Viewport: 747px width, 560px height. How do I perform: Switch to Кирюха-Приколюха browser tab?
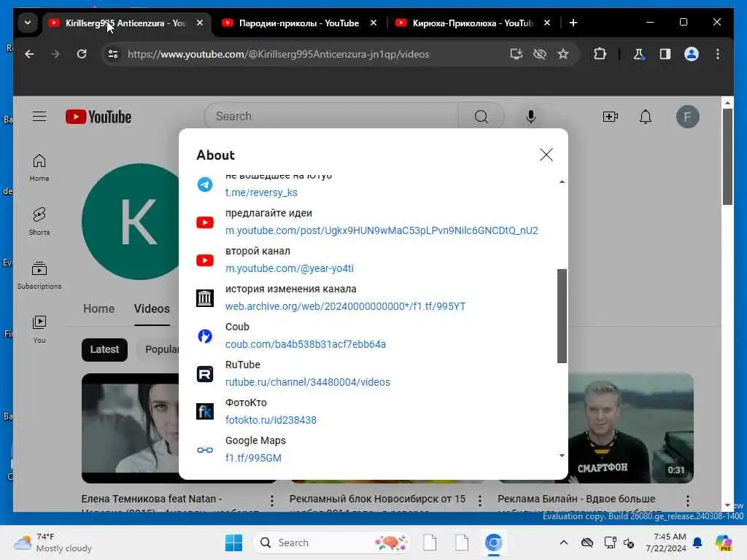(x=473, y=23)
